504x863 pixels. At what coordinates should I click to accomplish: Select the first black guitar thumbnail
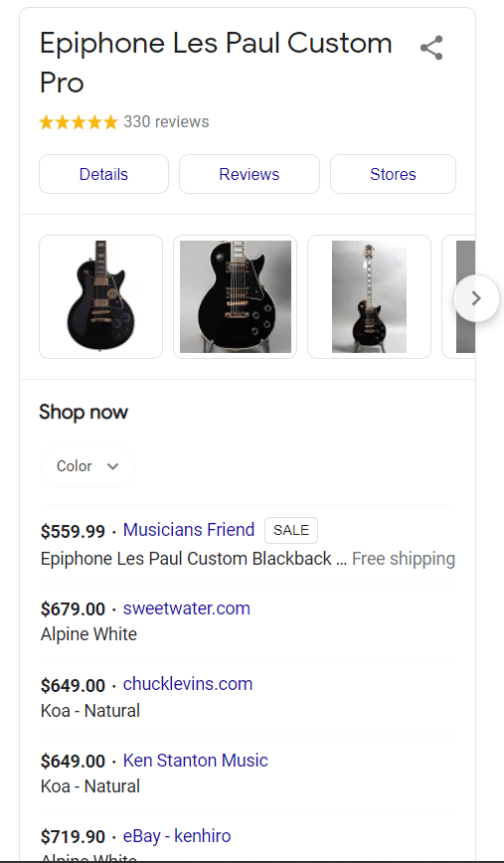pos(100,296)
